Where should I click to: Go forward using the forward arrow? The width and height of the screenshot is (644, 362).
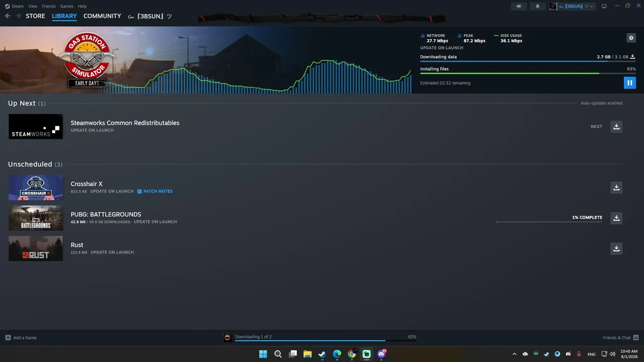point(18,16)
